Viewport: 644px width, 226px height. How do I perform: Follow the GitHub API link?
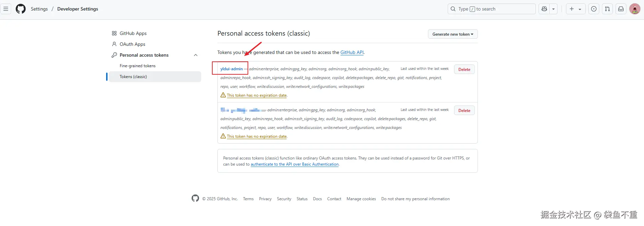click(352, 52)
